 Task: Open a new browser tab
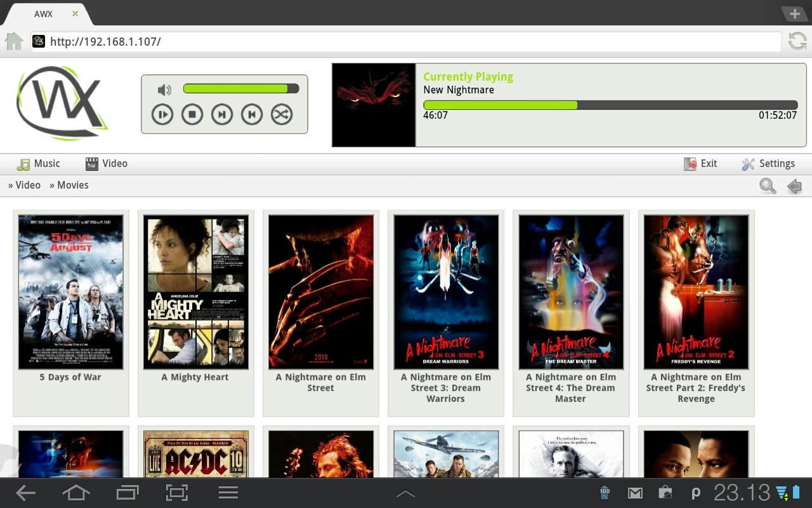pos(795,14)
